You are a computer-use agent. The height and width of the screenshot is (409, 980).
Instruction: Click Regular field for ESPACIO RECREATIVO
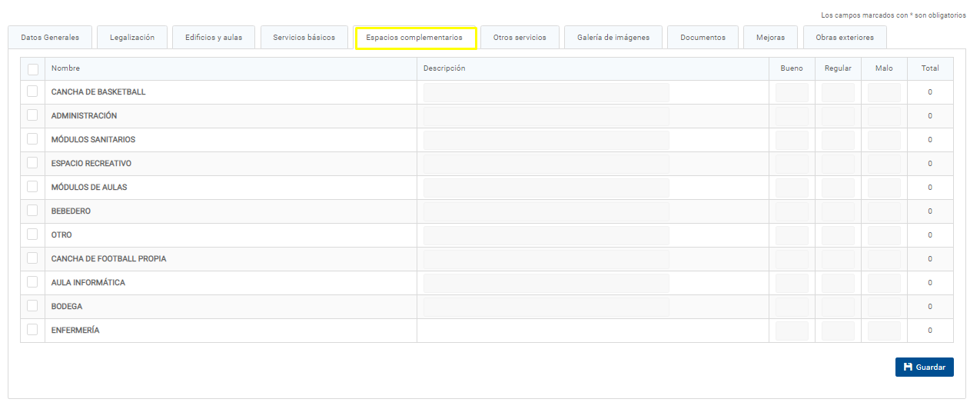click(838, 164)
